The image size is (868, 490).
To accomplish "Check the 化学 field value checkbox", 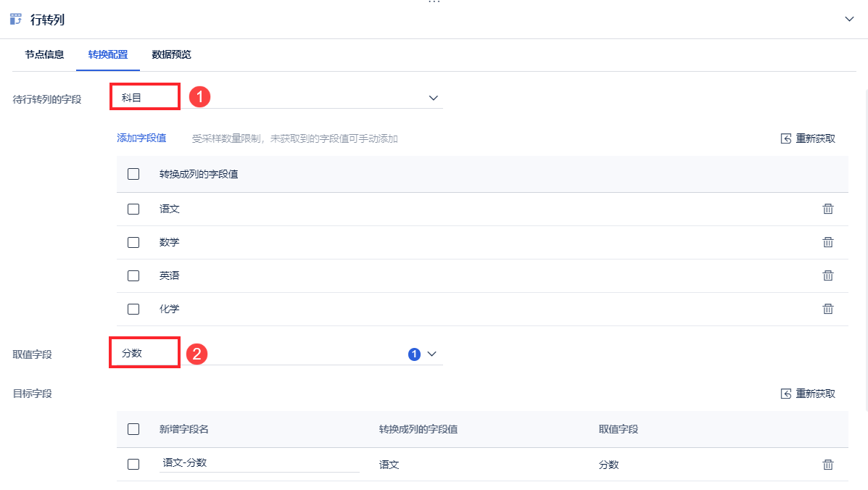I will (x=133, y=310).
